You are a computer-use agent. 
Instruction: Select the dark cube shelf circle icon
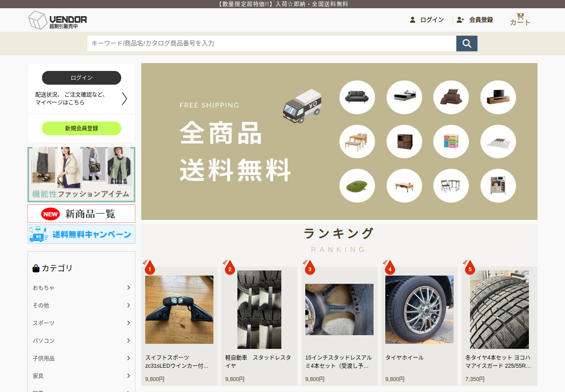coord(404,142)
